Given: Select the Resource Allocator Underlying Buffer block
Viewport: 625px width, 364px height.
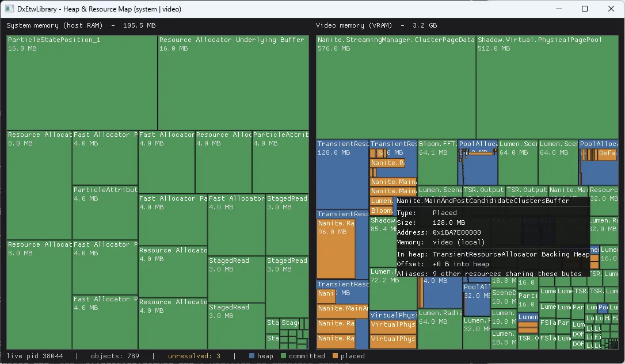Looking at the screenshot, I should [x=233, y=82].
